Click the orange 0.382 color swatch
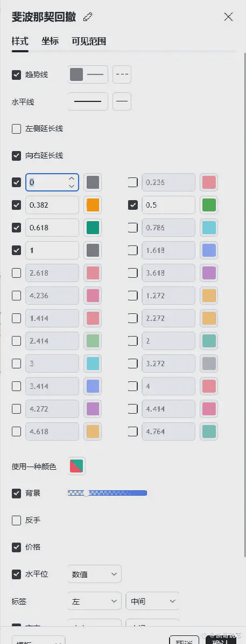Image resolution: width=246 pixels, height=644 pixels. coord(93,205)
